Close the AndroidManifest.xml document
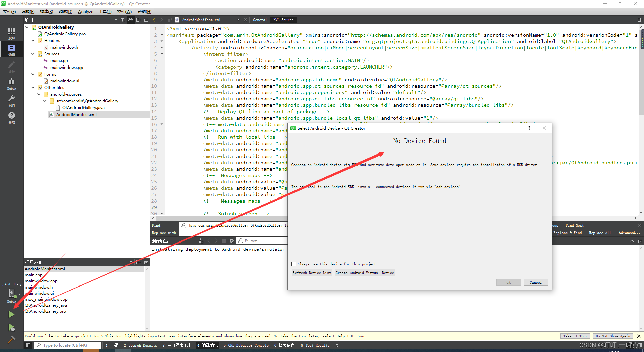The width and height of the screenshot is (644, 352). pyautogui.click(x=245, y=20)
